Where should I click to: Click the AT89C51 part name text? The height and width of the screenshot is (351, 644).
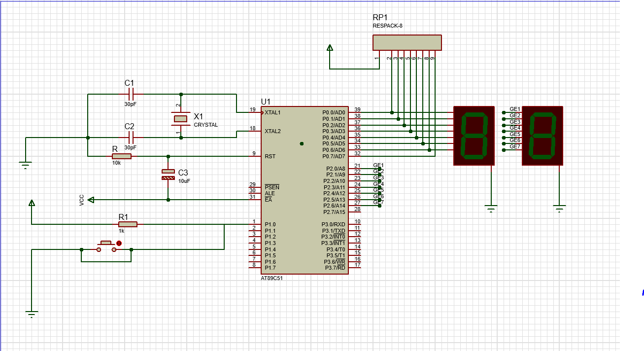pos(272,278)
